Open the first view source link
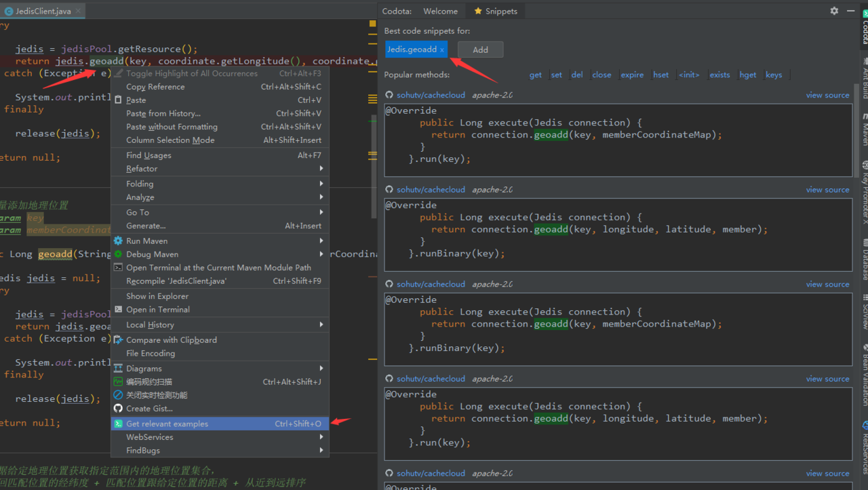 [827, 96]
